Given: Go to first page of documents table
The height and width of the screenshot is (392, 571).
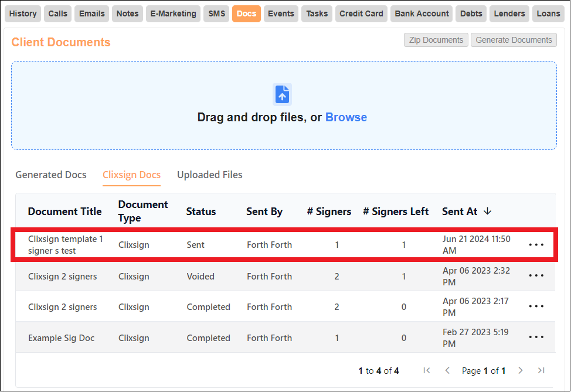Looking at the screenshot, I should pos(427,370).
